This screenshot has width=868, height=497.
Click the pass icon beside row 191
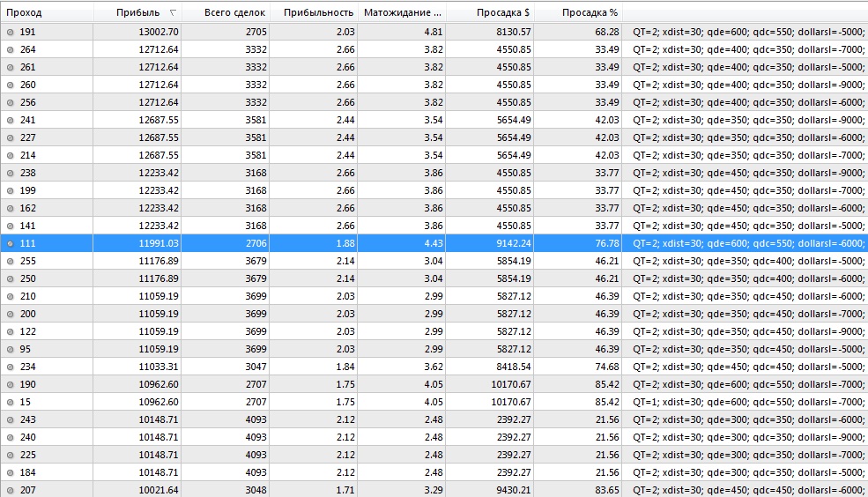pos(10,32)
